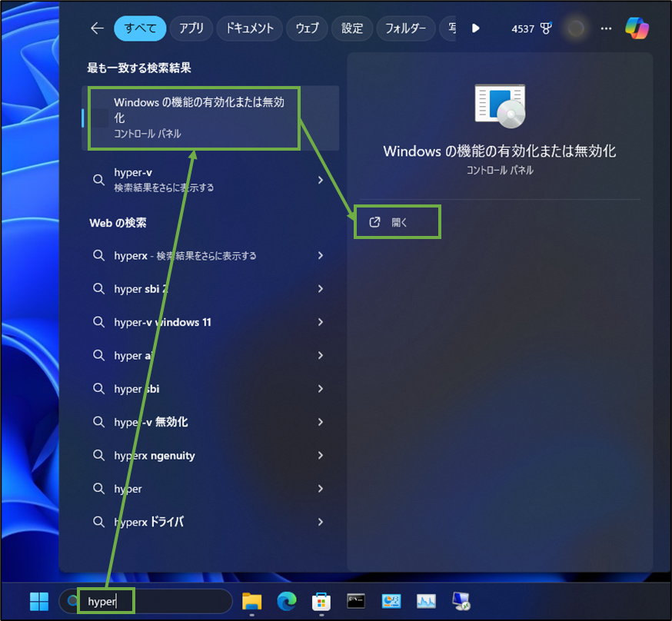Viewport: 672px width, 621px height.
Task: Switch to the ウェブ filter tab
Action: (x=307, y=28)
